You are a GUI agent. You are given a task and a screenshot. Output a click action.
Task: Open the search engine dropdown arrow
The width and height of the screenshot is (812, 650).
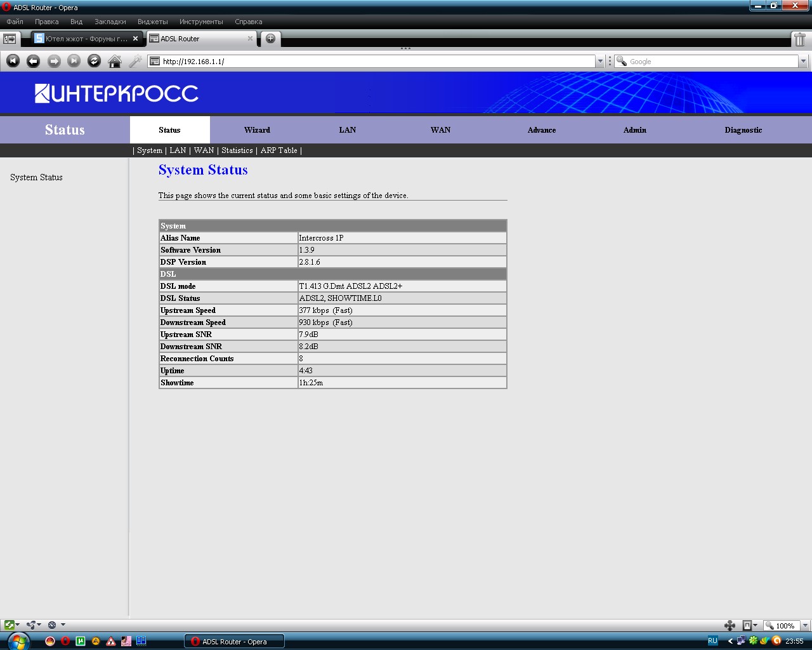[x=803, y=62]
